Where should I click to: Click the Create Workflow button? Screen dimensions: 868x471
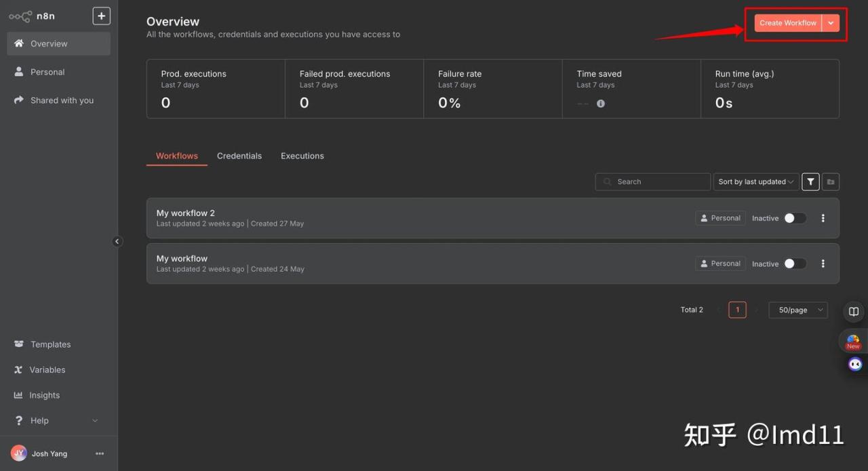coord(787,23)
